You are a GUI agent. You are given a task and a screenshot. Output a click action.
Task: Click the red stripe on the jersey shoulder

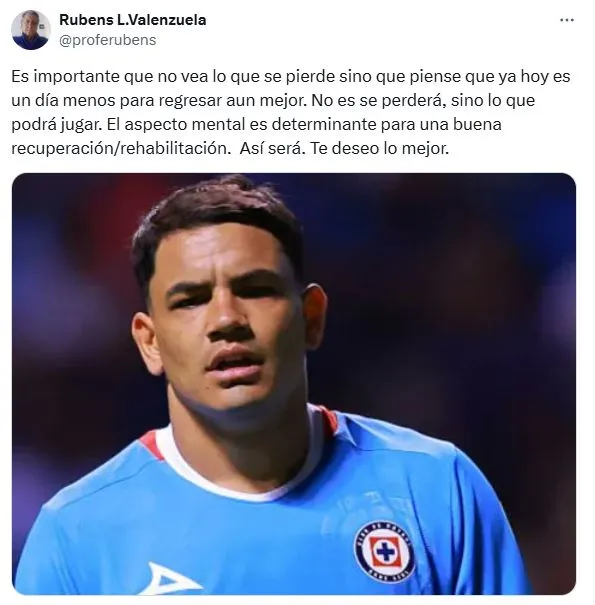[152, 445]
